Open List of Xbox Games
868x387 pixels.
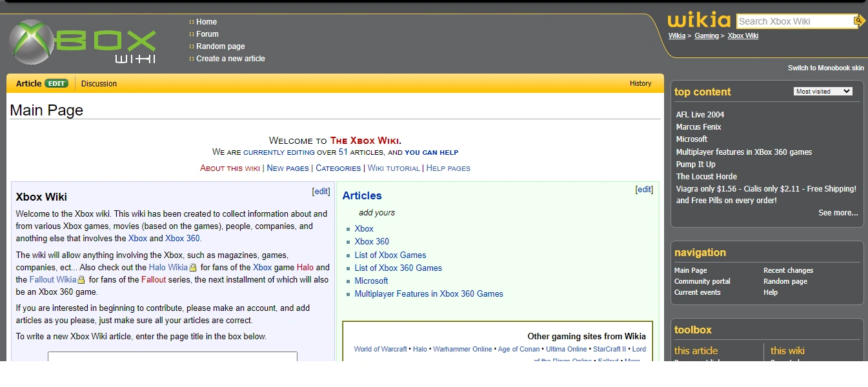pos(390,255)
